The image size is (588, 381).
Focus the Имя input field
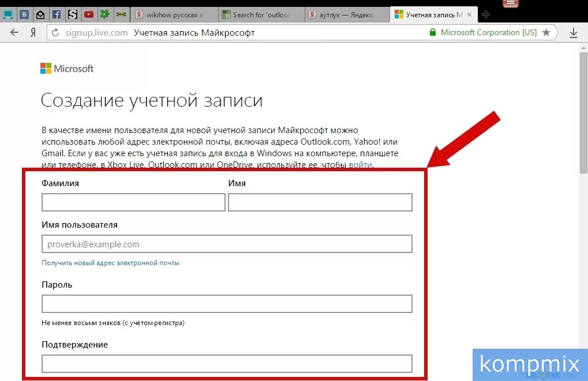pos(320,202)
